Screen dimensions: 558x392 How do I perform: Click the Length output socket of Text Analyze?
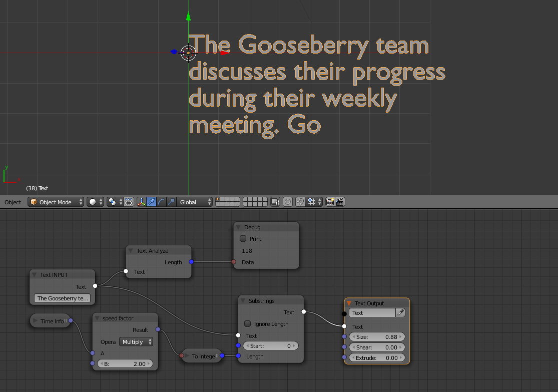[x=191, y=262]
